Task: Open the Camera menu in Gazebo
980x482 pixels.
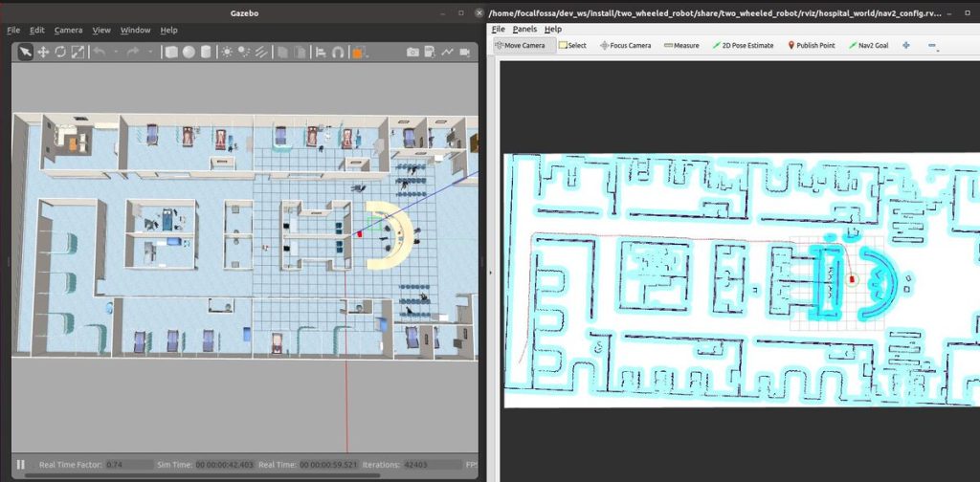Action: [68, 30]
